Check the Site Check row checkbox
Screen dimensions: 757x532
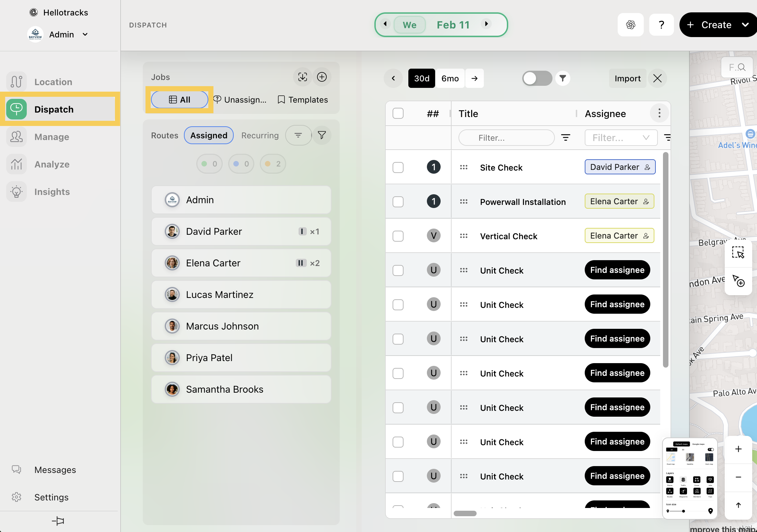(398, 167)
